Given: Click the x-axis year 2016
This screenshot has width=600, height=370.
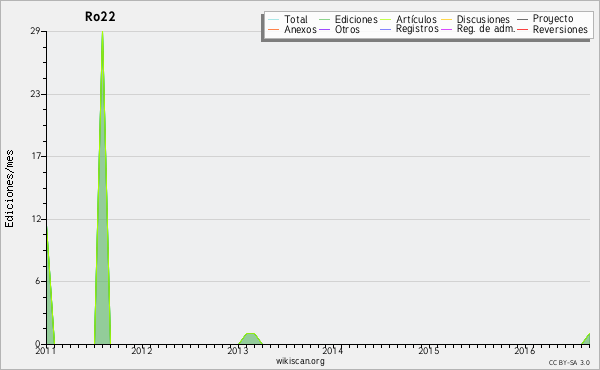Looking at the screenshot, I should 524,350.
